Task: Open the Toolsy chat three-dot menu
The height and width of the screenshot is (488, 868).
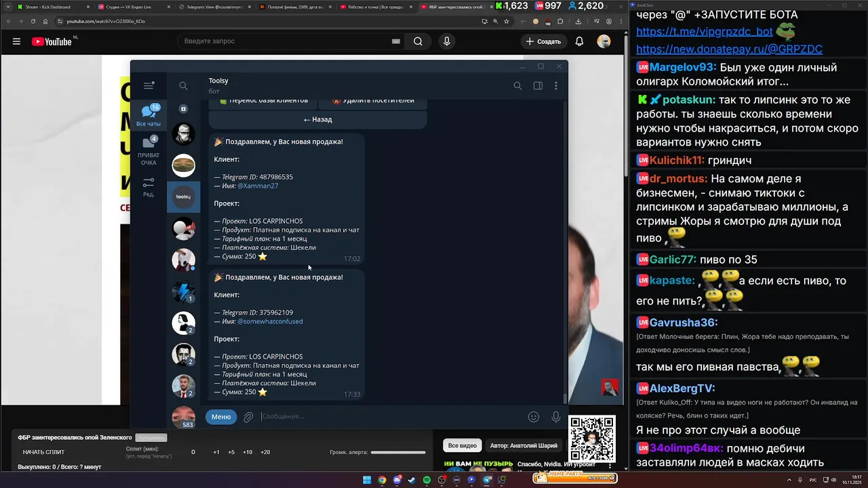Action: [x=556, y=85]
